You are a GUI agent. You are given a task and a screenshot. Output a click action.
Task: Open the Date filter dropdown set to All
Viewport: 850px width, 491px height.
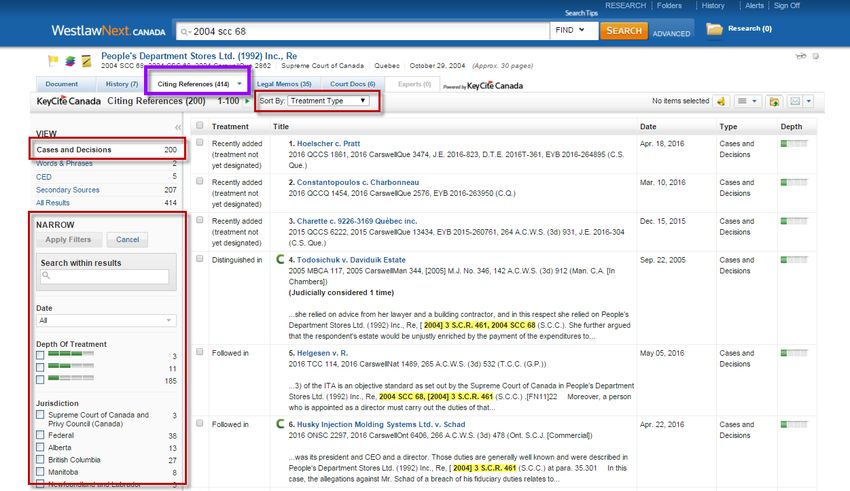pyautogui.click(x=106, y=320)
